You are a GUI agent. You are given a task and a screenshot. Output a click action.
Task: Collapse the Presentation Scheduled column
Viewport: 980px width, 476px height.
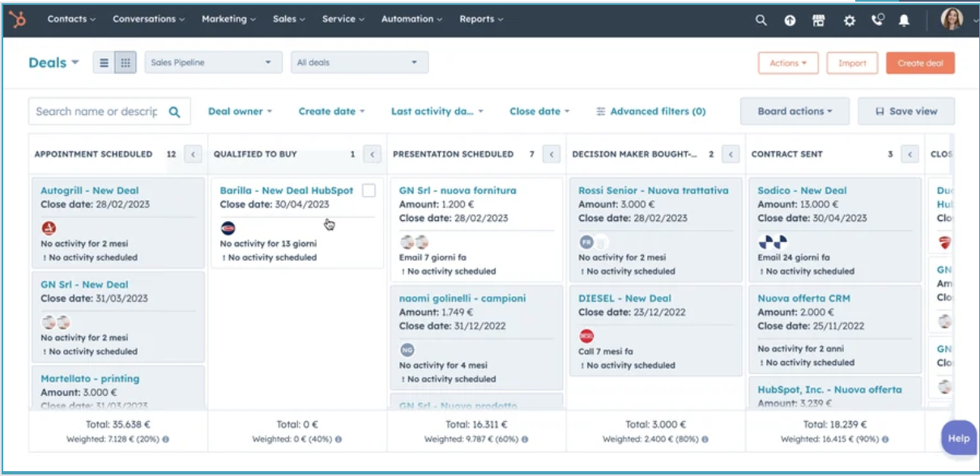click(x=551, y=154)
